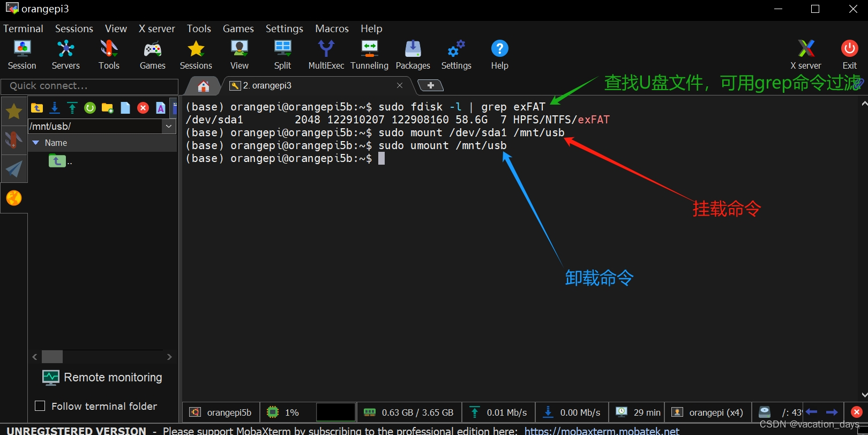Open Settings gears toolbar icon
This screenshot has height=435, width=868.
[x=456, y=55]
